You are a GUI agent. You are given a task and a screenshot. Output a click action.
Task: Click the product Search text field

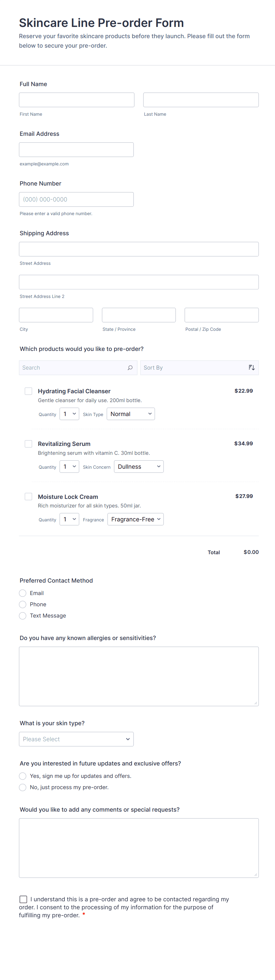pos(72,367)
